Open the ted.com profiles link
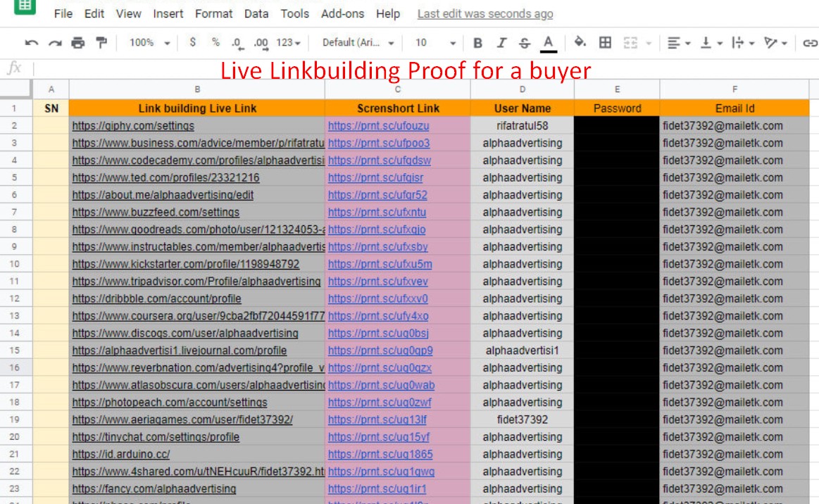Viewport: 819px width, 504px height. [165, 177]
